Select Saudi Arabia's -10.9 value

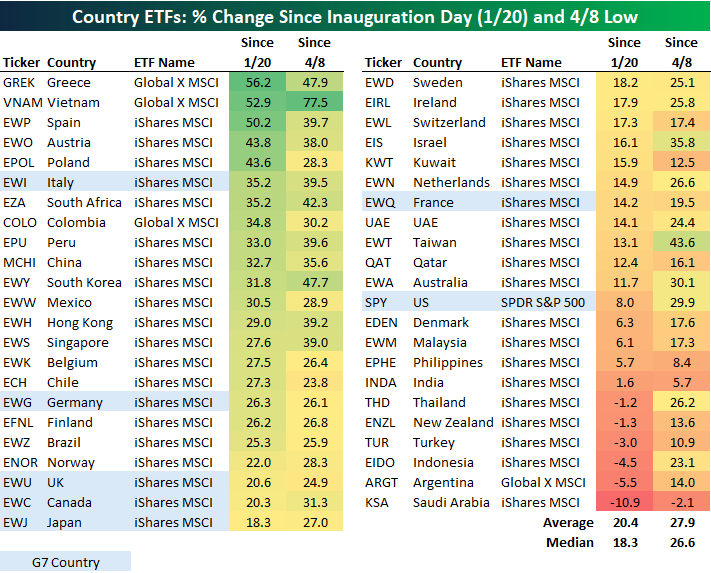click(624, 503)
